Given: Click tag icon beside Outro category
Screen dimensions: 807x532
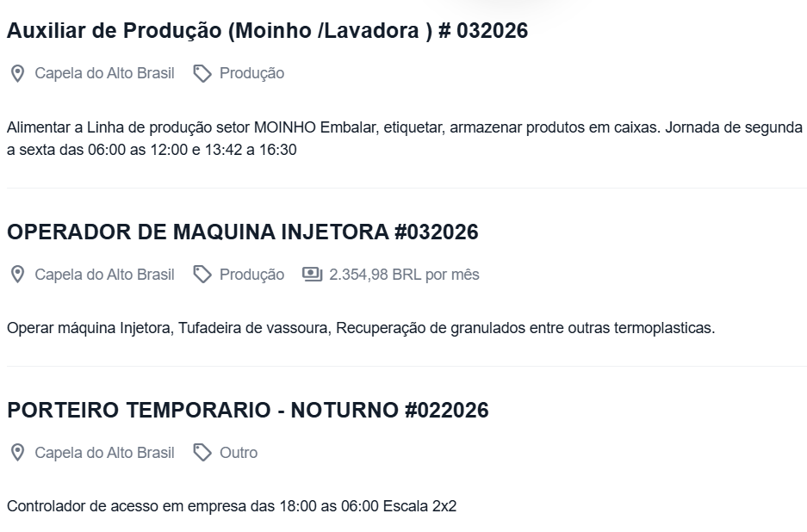Looking at the screenshot, I should click(202, 453).
